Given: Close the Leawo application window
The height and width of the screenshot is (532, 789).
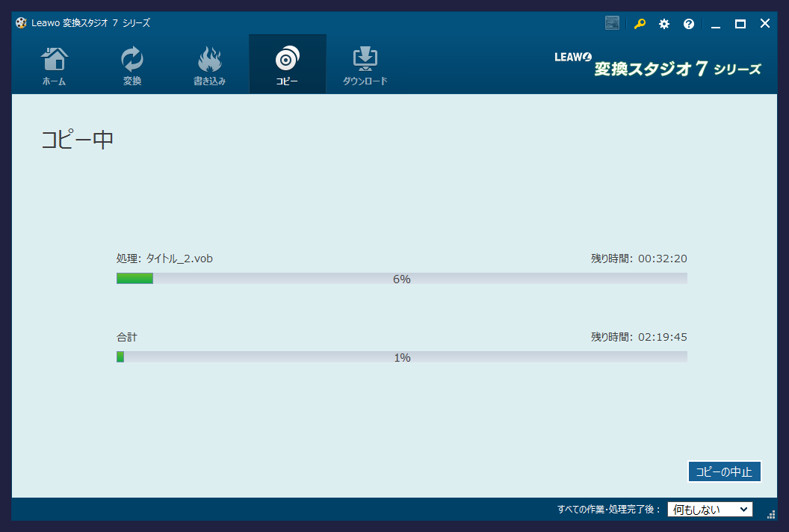Looking at the screenshot, I should pyautogui.click(x=764, y=24).
